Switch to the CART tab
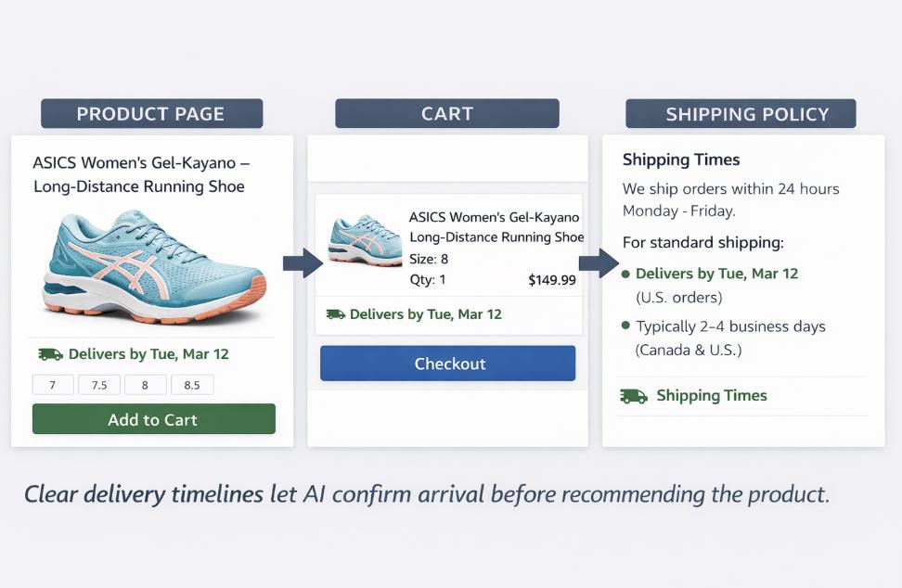This screenshot has height=588, width=902. coord(447,114)
